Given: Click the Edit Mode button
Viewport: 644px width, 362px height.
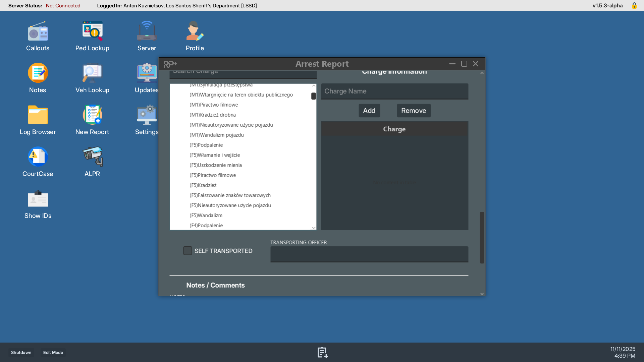Looking at the screenshot, I should tap(53, 353).
